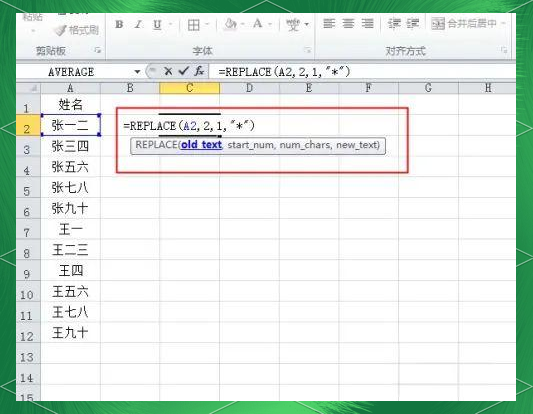Open underline style dropdown arrow
Screen dimensions: 533x414
pyautogui.click(x=170, y=24)
